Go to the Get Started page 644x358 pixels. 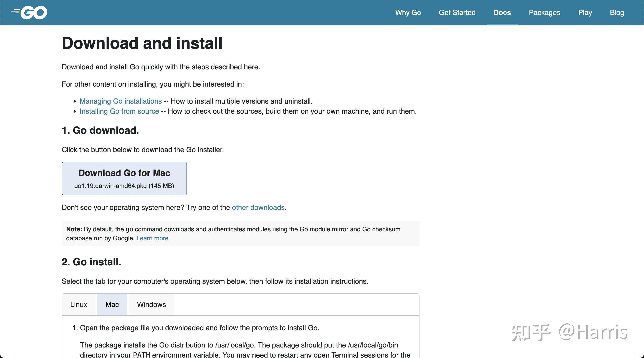[x=457, y=13]
